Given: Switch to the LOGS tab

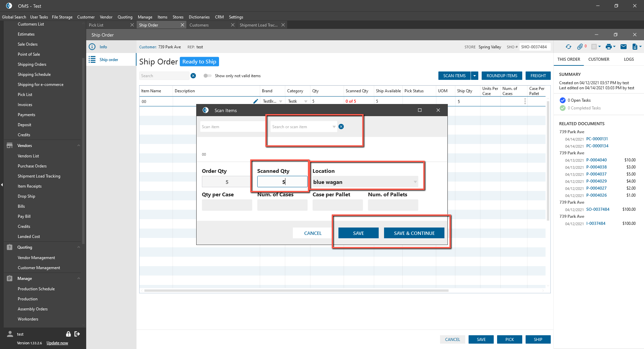Looking at the screenshot, I should tap(629, 59).
